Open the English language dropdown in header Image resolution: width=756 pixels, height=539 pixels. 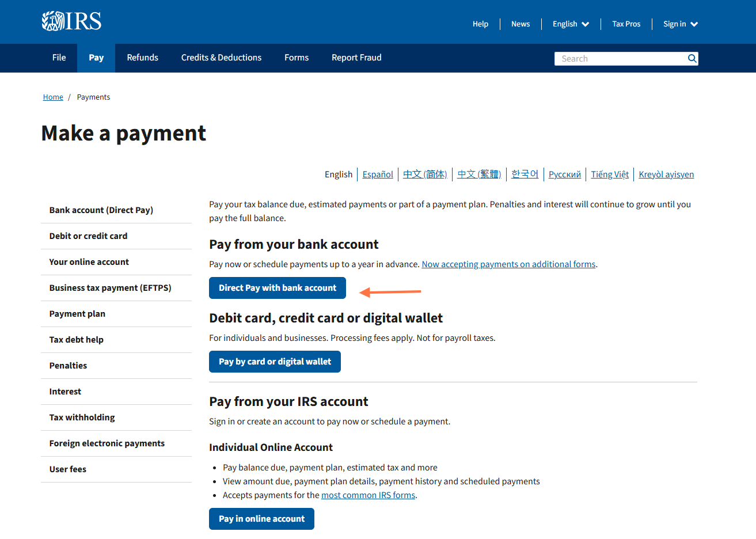click(x=571, y=24)
